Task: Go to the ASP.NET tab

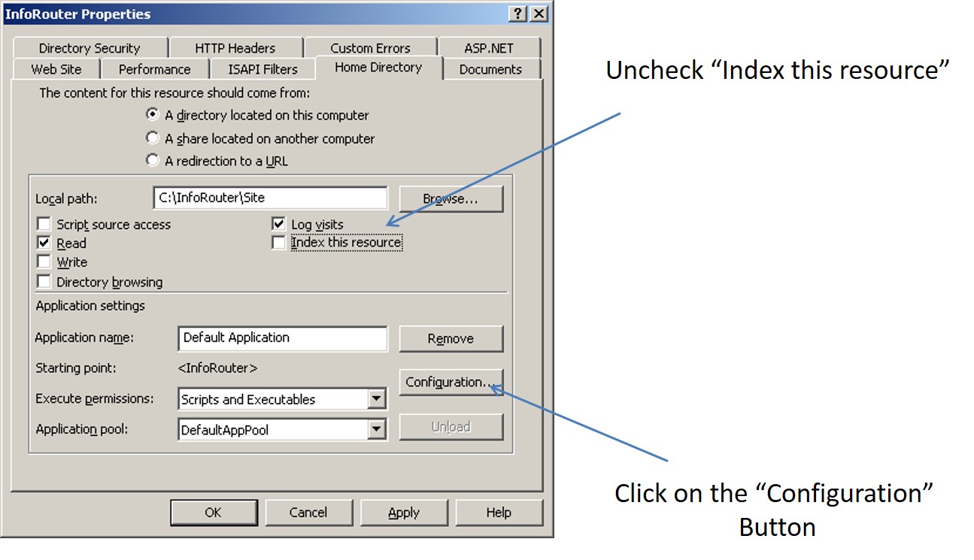Action: pos(489,48)
